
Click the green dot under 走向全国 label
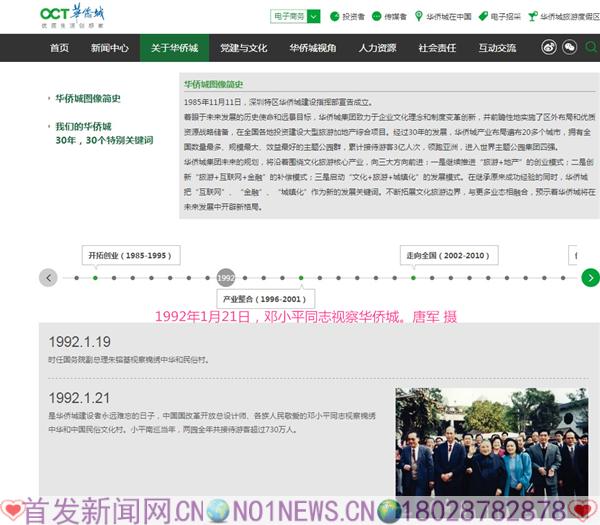(413, 278)
